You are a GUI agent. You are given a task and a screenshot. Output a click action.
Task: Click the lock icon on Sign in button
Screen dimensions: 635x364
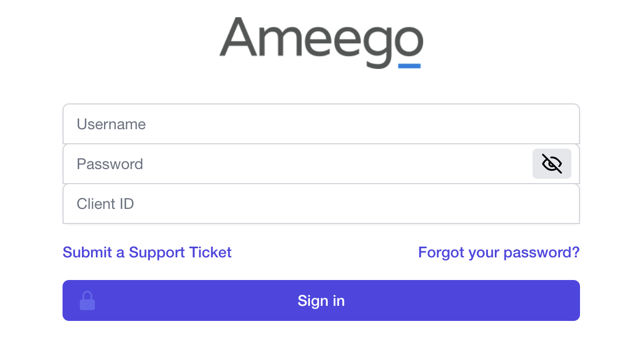pos(87,300)
